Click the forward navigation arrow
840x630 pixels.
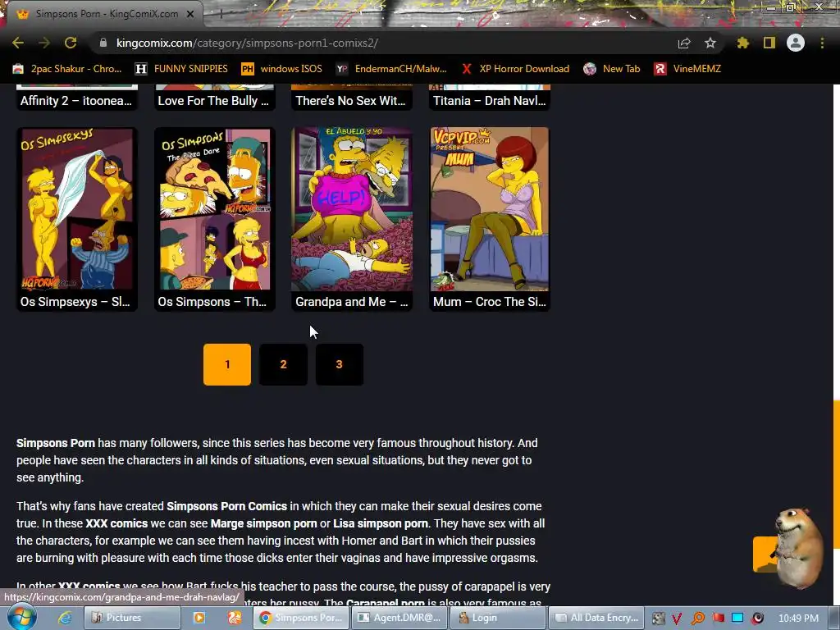tap(44, 43)
